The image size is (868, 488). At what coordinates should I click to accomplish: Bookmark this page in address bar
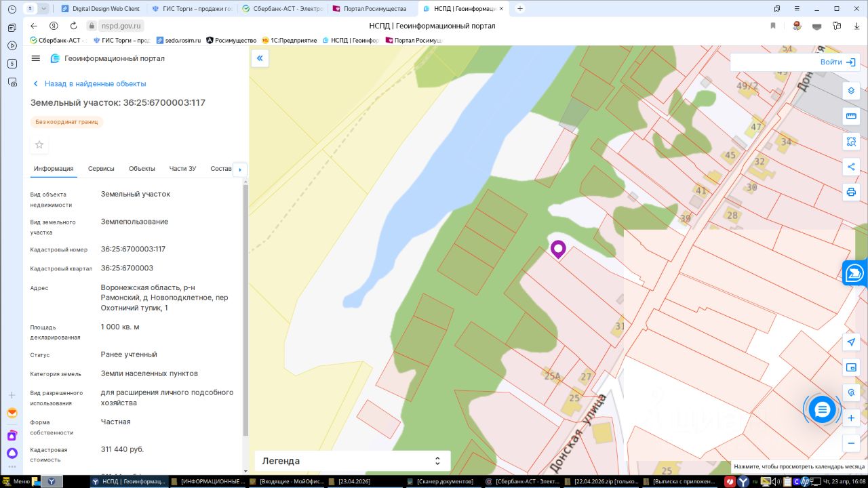(x=773, y=26)
